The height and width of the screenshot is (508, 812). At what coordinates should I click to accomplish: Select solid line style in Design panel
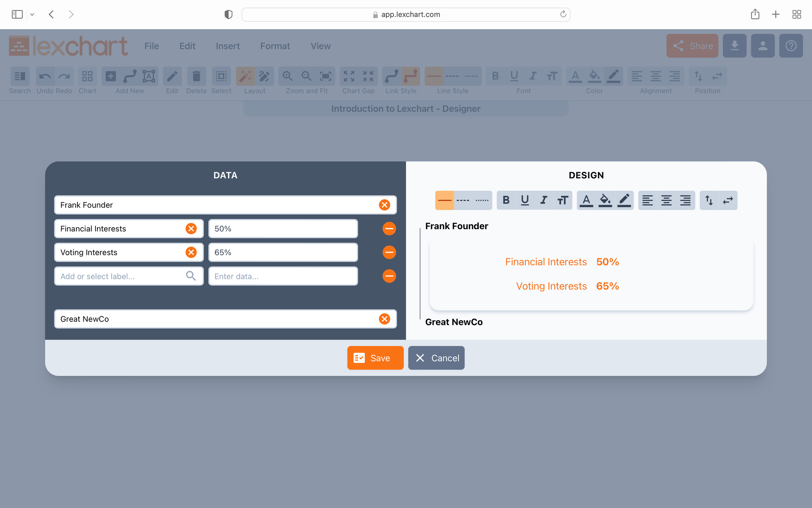[x=445, y=200]
